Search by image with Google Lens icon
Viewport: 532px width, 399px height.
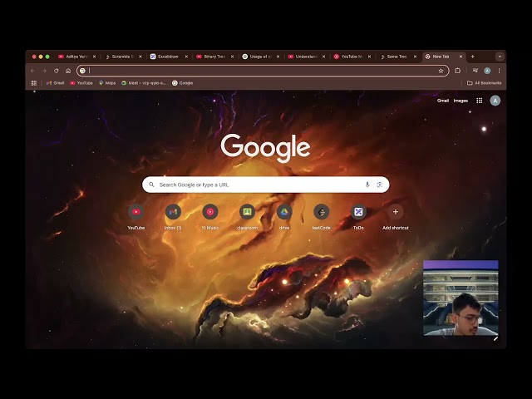[x=379, y=185]
